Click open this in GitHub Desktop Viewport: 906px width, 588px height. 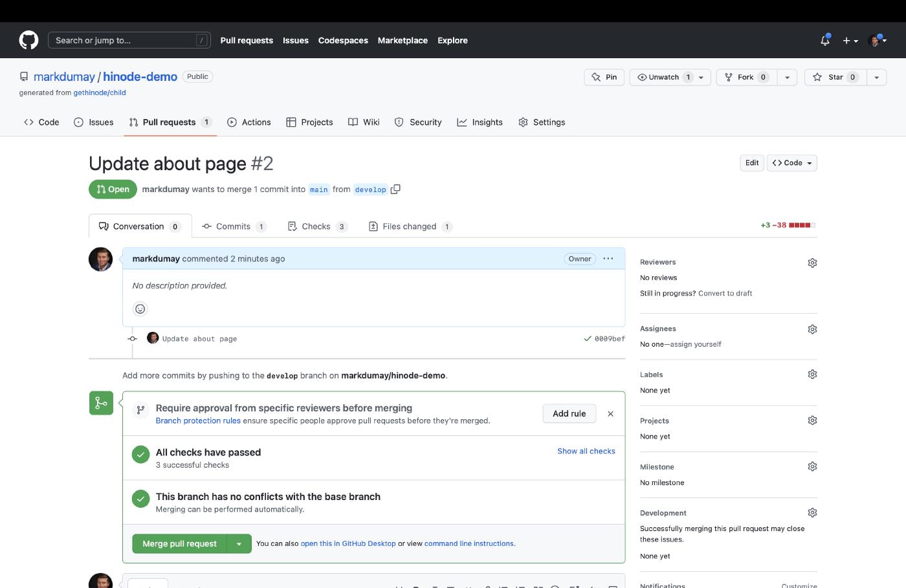(348, 543)
